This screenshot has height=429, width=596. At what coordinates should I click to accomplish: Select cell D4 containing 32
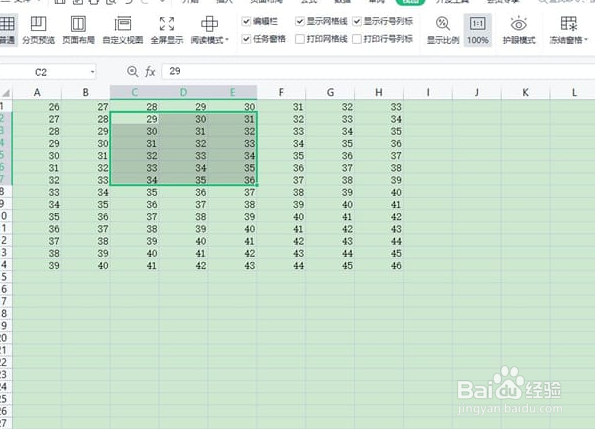click(183, 143)
